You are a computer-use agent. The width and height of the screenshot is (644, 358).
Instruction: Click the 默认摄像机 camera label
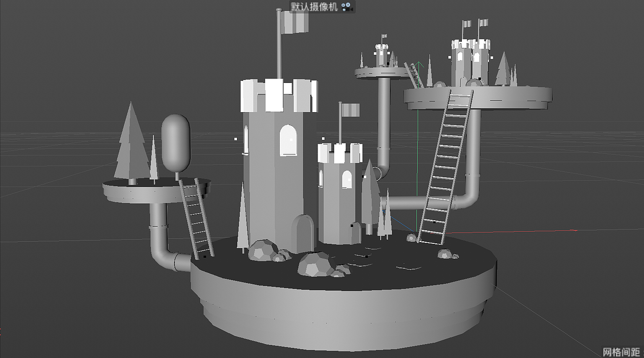click(314, 7)
